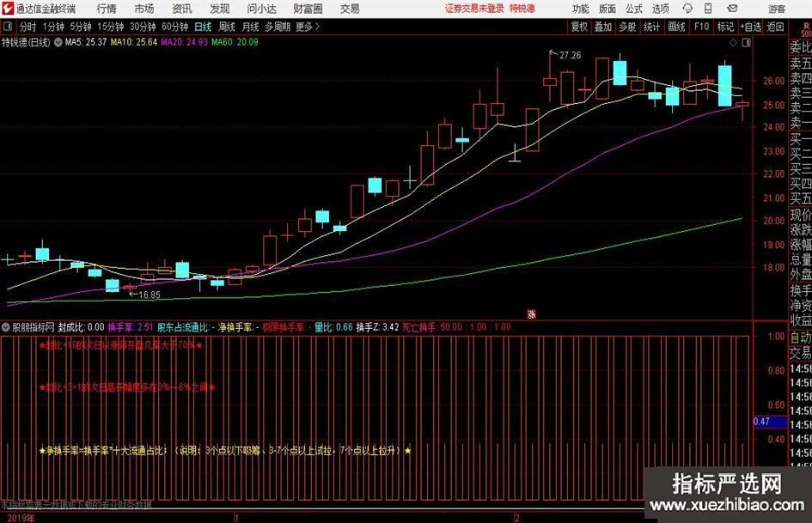Click the 换手Z: 3.42 indicator value
This screenshot has width=812, height=523.
[x=377, y=327]
